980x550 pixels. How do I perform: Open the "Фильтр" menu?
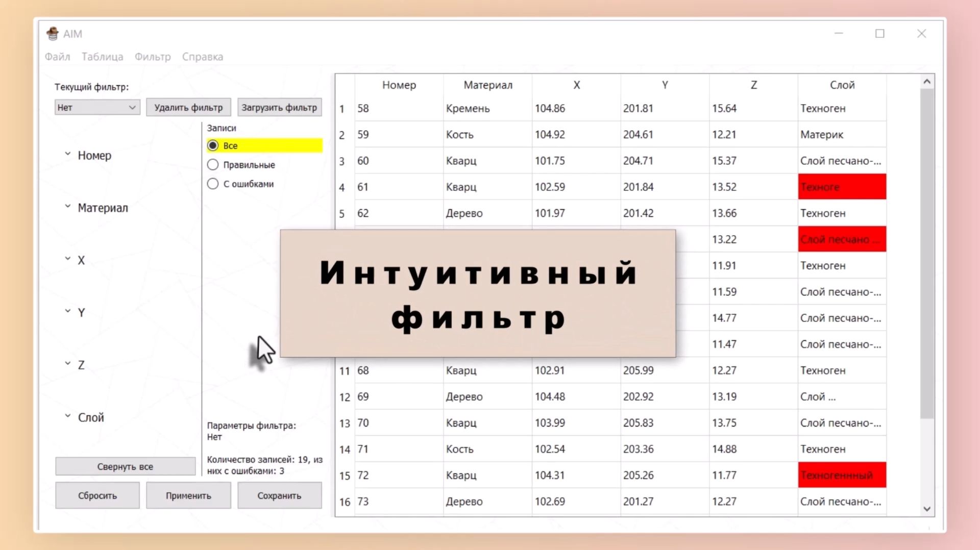(153, 57)
